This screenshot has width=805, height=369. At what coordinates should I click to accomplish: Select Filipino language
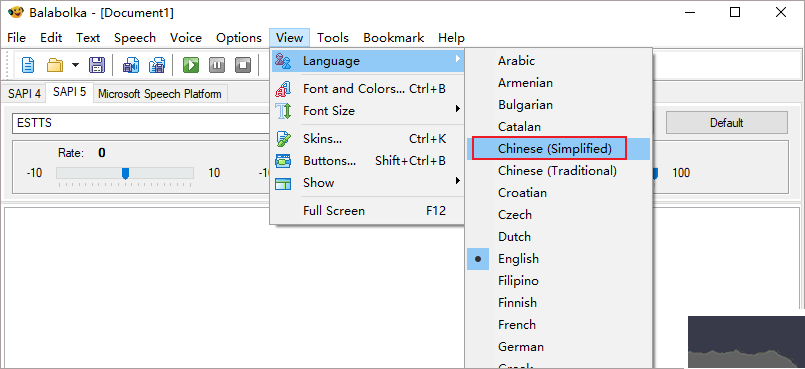pyautogui.click(x=559, y=281)
